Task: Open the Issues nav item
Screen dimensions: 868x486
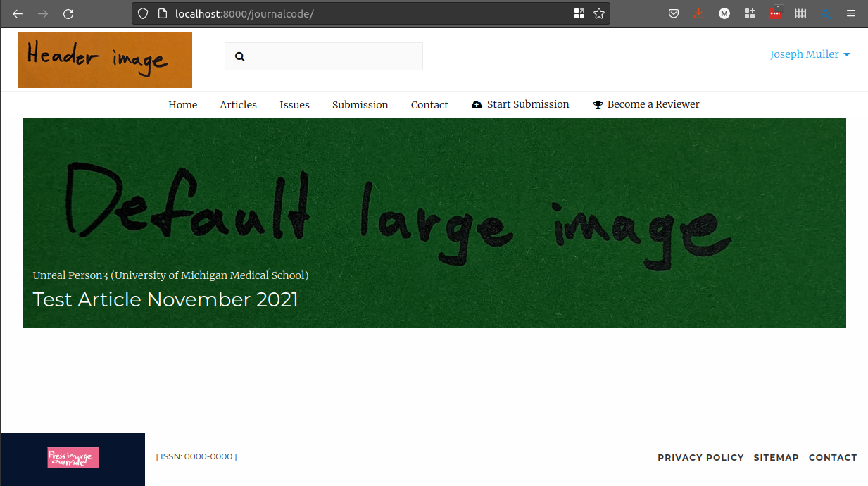Action: point(294,105)
